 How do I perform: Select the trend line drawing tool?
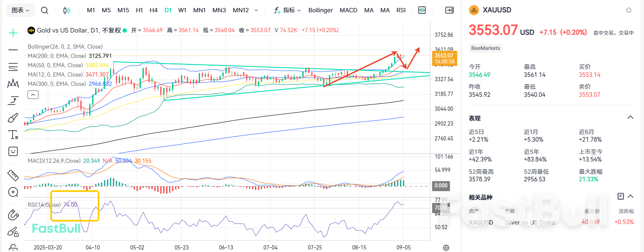13,49
